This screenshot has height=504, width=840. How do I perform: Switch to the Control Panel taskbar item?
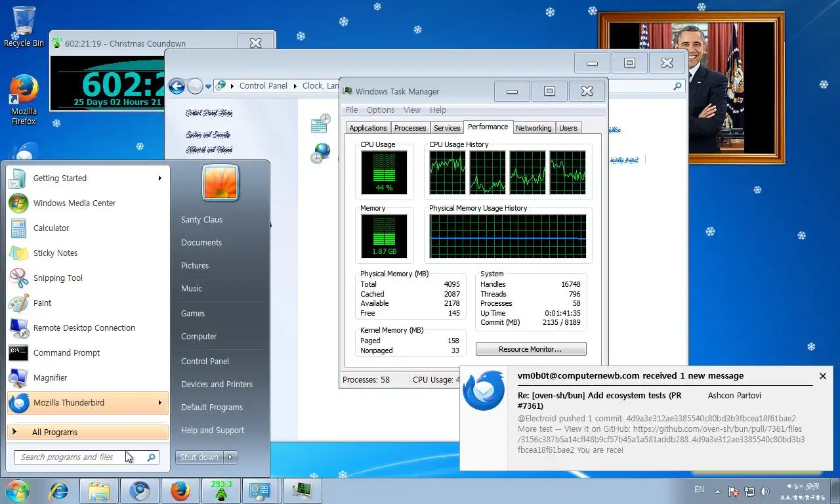pos(261,491)
